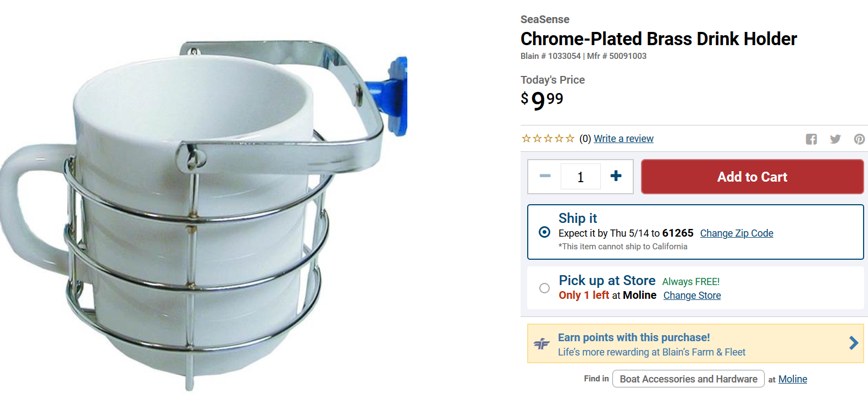Click the SeaSense brand name
Screen dimensions: 868x399
pyautogui.click(x=545, y=19)
